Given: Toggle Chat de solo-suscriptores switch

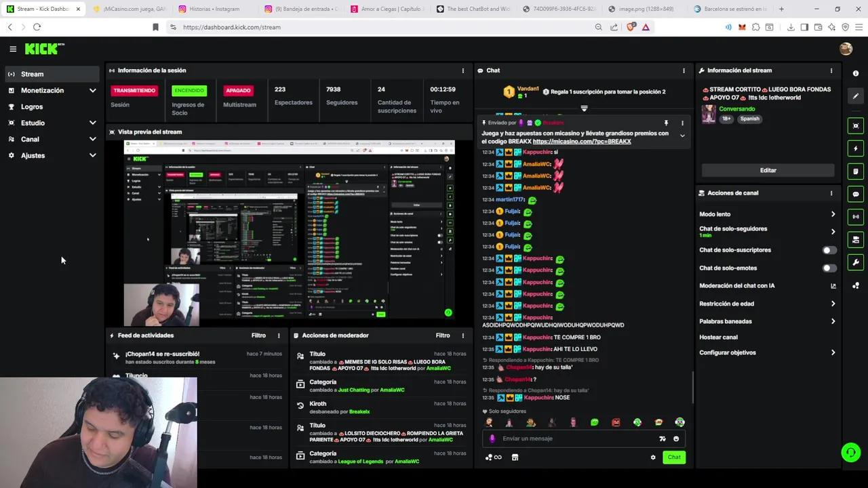Looking at the screenshot, I should (829, 250).
